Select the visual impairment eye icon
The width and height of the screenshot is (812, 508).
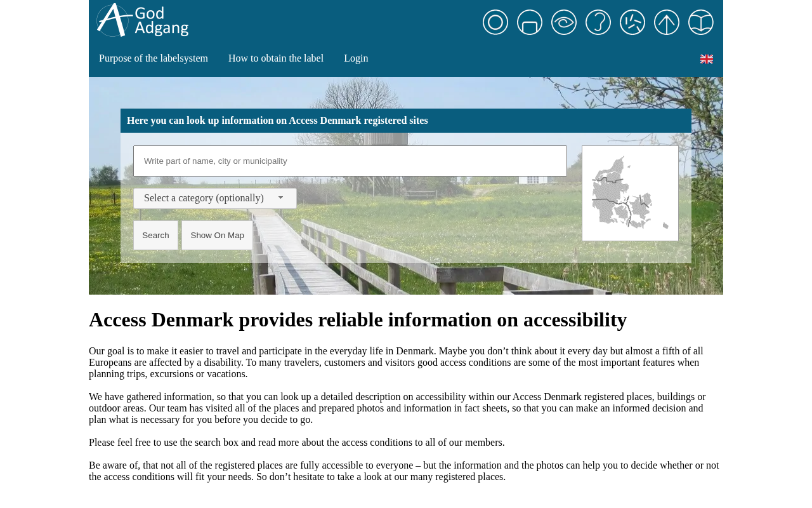(x=564, y=22)
